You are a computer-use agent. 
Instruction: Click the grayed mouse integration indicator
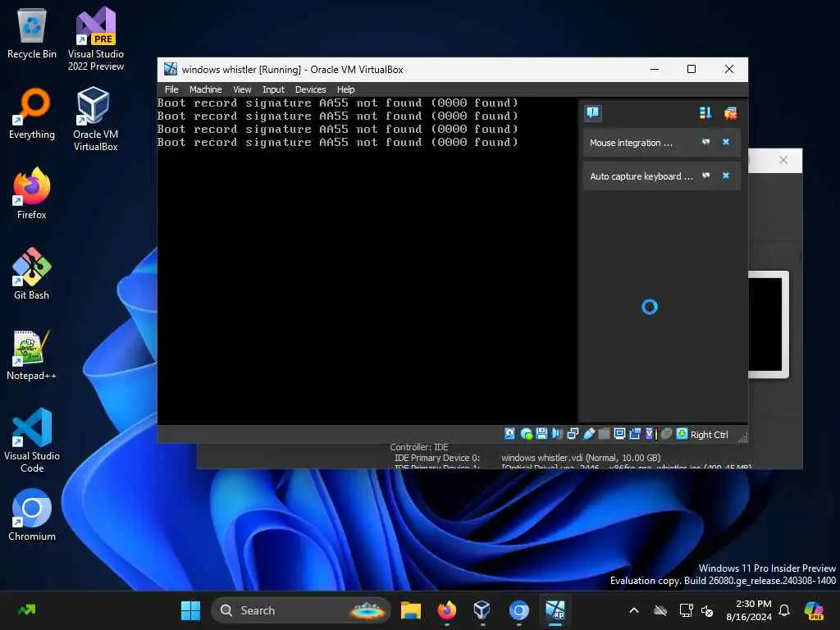click(666, 434)
